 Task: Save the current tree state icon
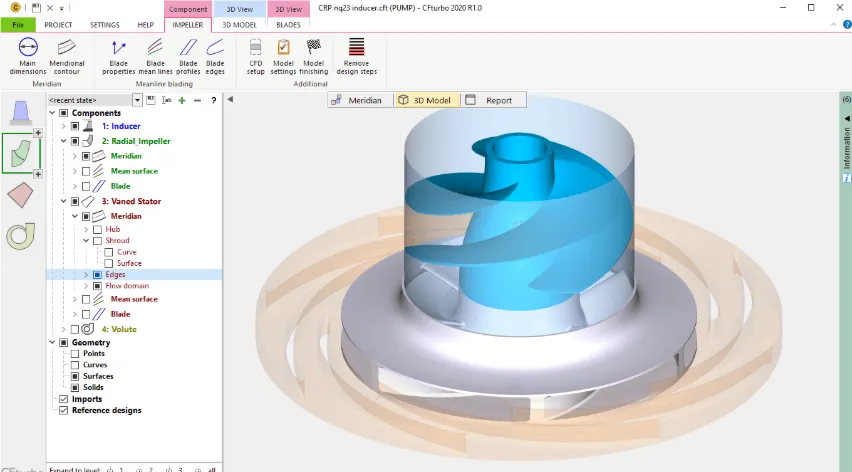[x=151, y=100]
